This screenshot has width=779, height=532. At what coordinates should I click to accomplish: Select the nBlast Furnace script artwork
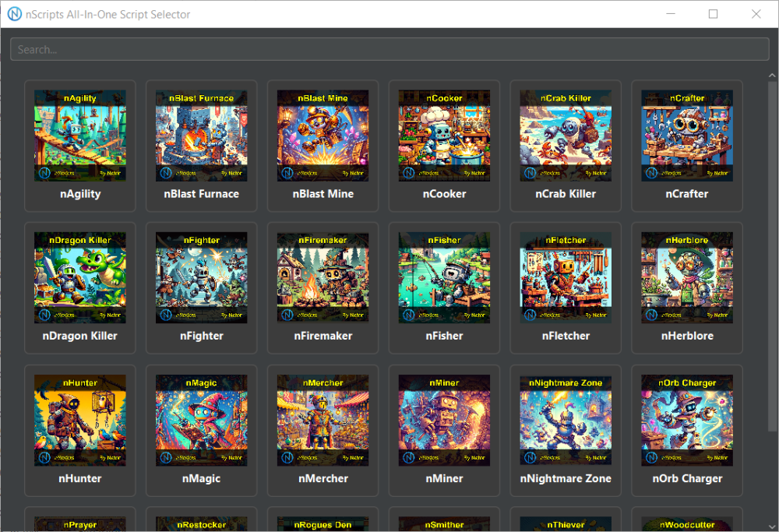click(x=201, y=136)
